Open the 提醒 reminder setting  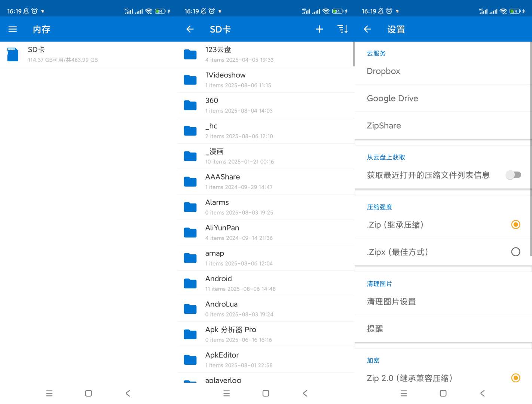coord(375,329)
